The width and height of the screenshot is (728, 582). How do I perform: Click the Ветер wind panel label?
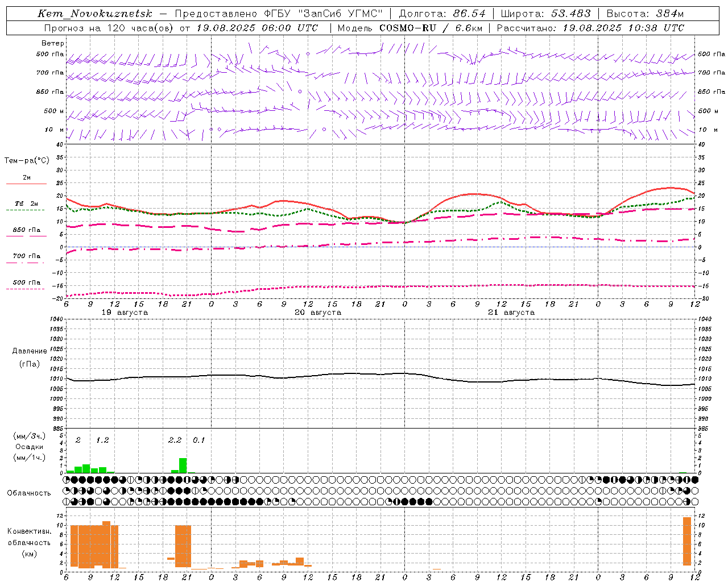coord(52,43)
